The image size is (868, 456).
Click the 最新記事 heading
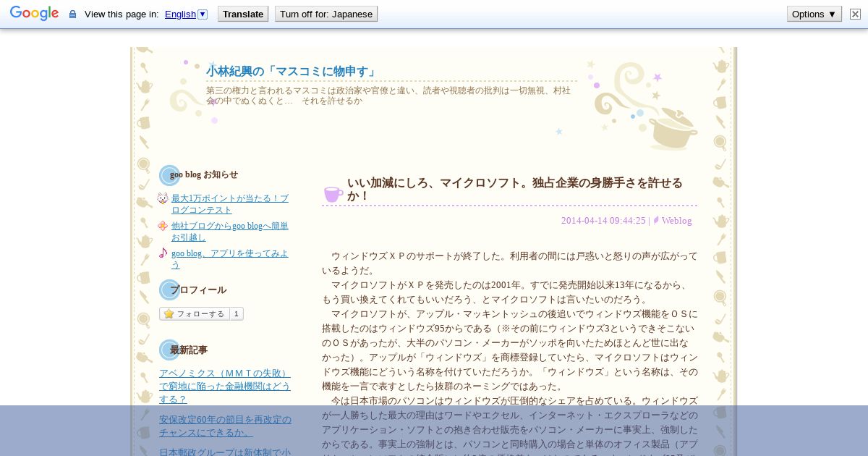tap(189, 350)
